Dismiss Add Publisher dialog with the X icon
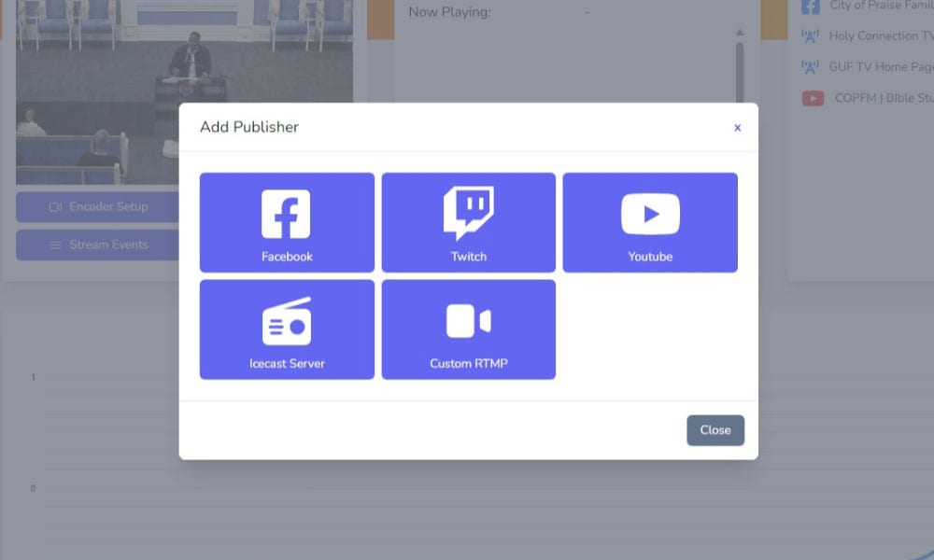The height and width of the screenshot is (560, 934). pyautogui.click(x=738, y=128)
